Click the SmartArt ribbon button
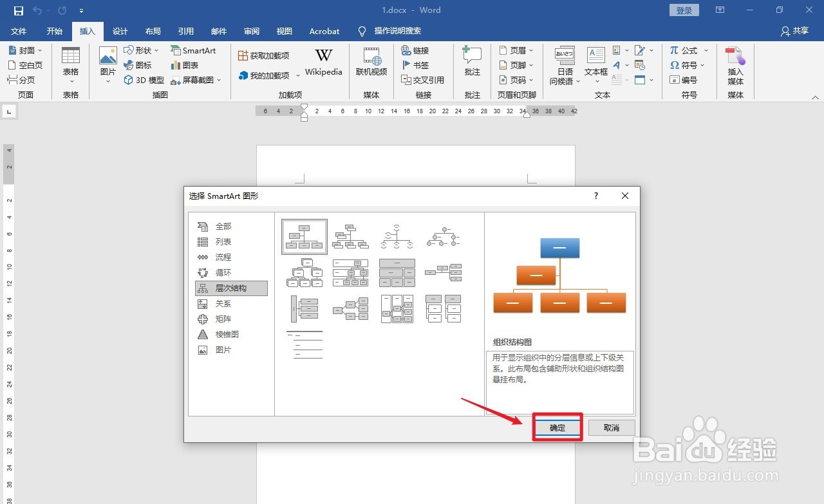The image size is (824, 504). coord(193,50)
